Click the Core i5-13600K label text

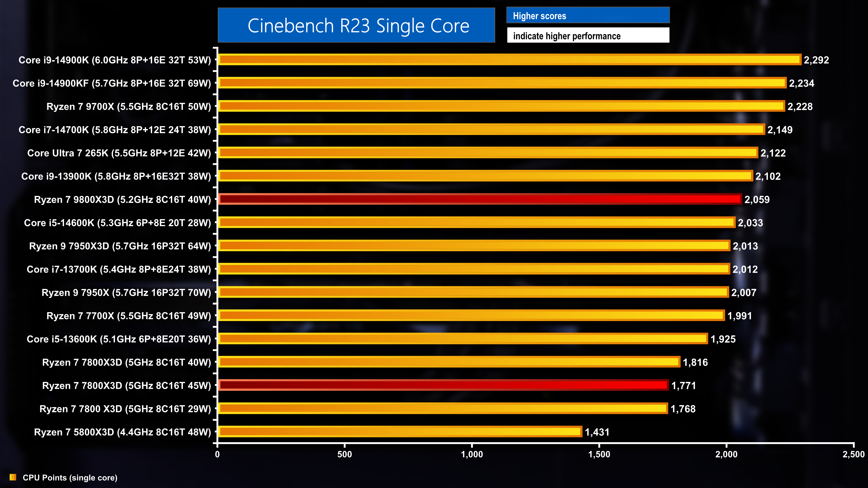[119, 339]
